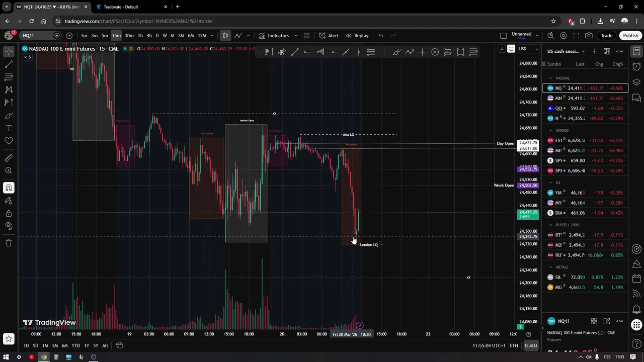Open quick search icon in top toolbar
644x362 pixels.
550,36
